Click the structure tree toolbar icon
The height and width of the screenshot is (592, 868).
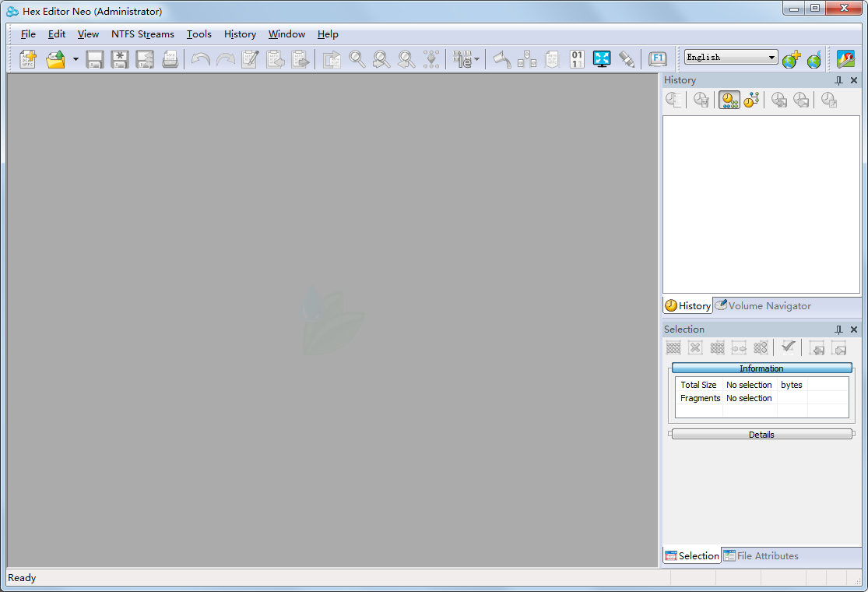(527, 58)
